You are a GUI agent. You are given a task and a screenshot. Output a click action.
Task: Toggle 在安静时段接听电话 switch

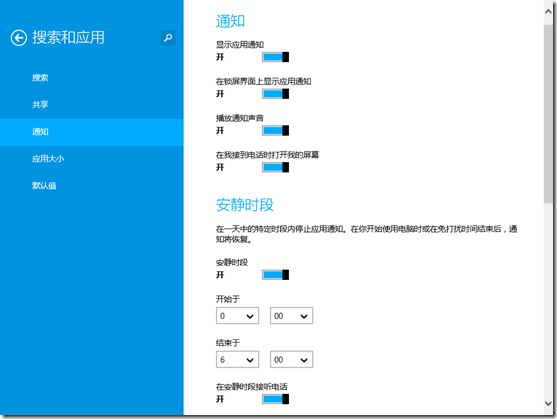[275, 399]
